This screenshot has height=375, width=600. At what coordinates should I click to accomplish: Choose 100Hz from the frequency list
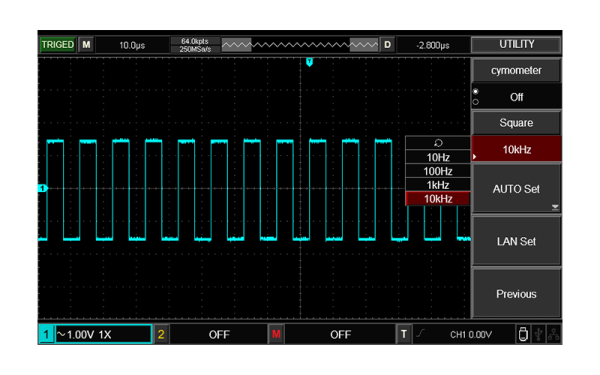[x=438, y=171]
